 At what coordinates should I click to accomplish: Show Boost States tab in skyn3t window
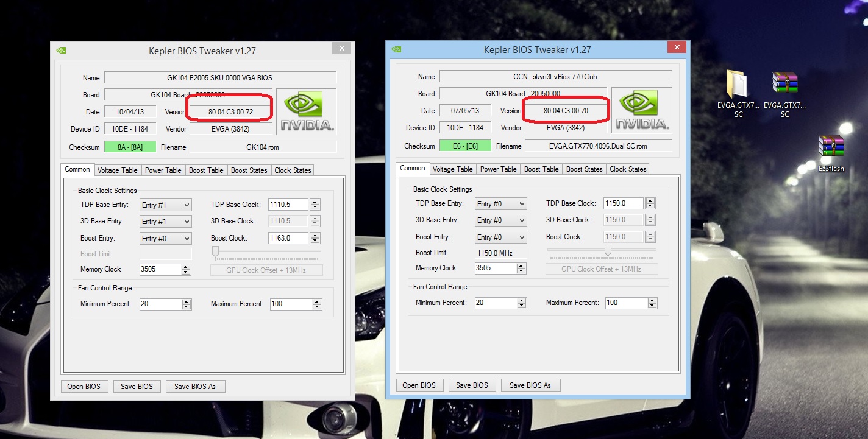[585, 169]
